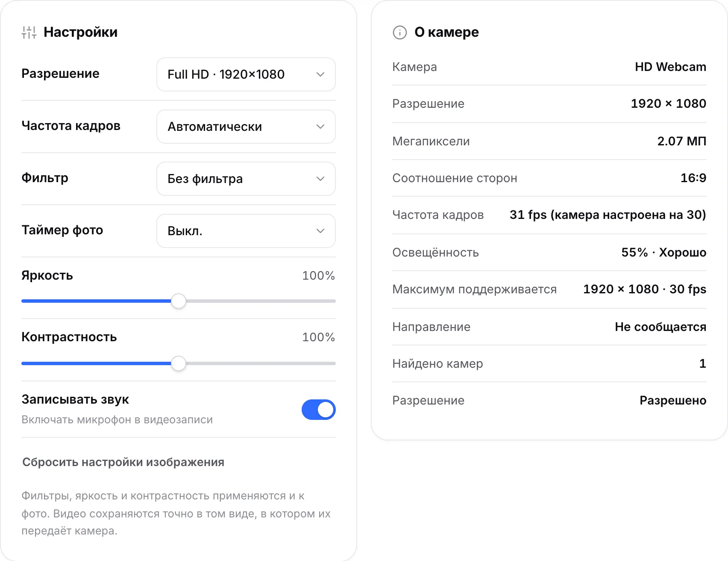Viewport: 728px width, 561px height.
Task: Click the footnote about filters and brightness
Action: [176, 513]
